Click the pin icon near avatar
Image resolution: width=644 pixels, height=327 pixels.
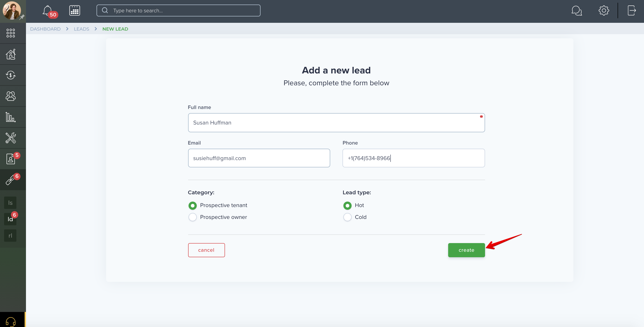pyautogui.click(x=22, y=17)
